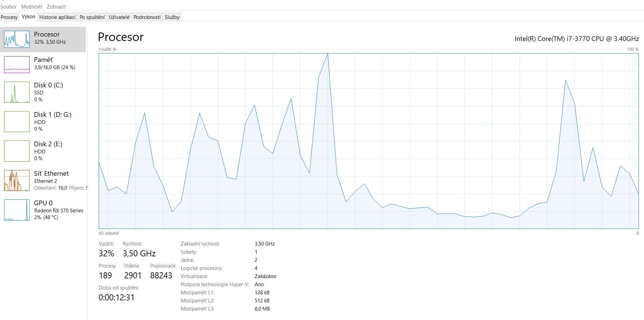This screenshot has width=644, height=320.
Task: Select the Procesor mini graph thumbnail
Action: point(17,39)
